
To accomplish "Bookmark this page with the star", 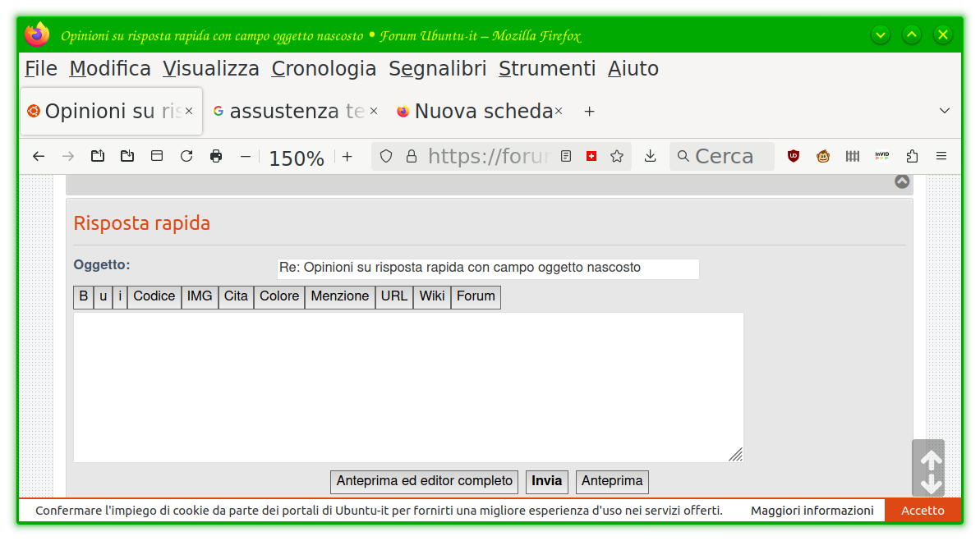I will tap(617, 156).
